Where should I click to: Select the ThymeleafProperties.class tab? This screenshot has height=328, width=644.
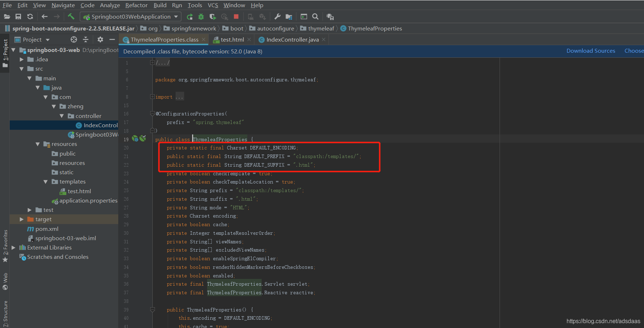[164, 39]
